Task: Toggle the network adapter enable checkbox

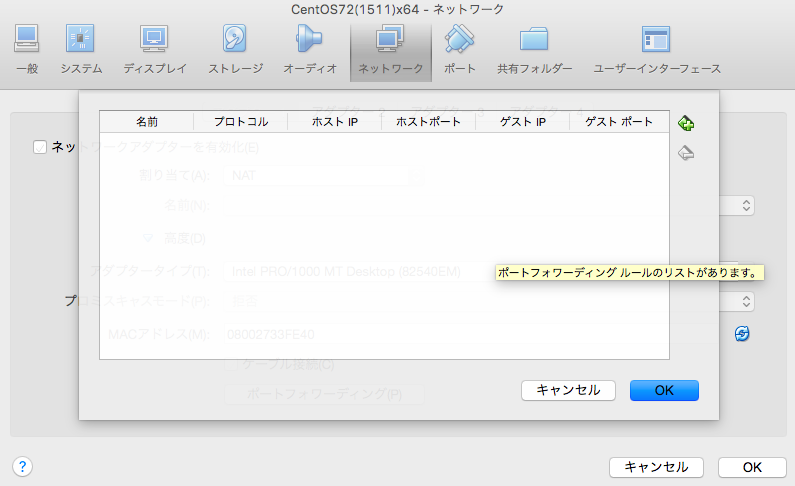Action: [x=40, y=147]
